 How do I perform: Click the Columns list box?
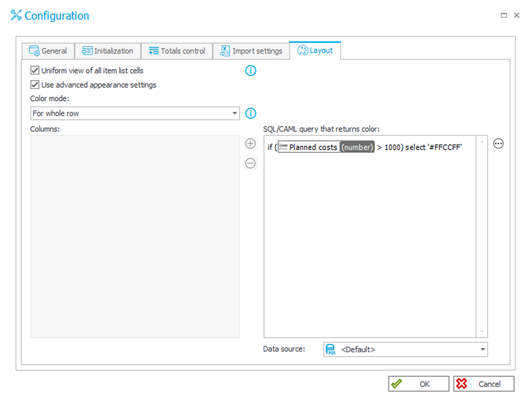(x=135, y=236)
